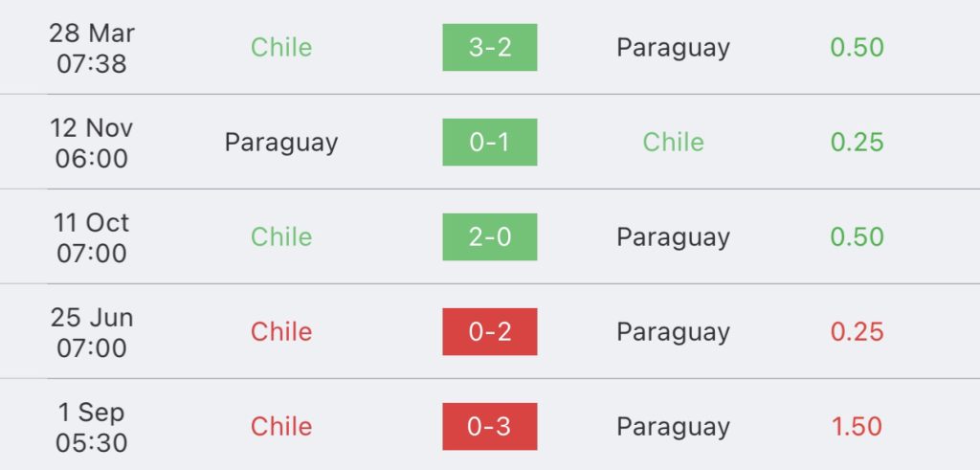Screen dimensions: 980x470
Task: Open the red 0-3 score of the 1 Sep match
Action: (x=489, y=426)
